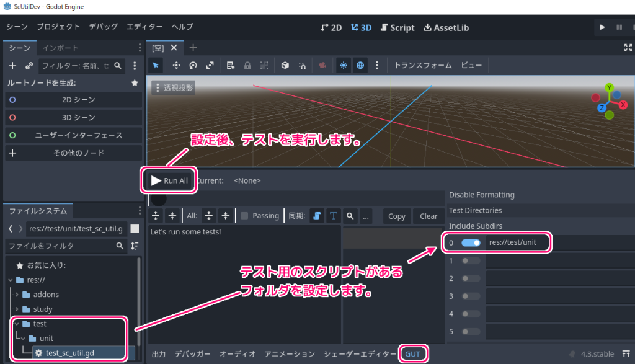Image resolution: width=635 pixels, height=364 pixels.
Task: Click the instantiate child scene link icon
Action: coord(29,66)
